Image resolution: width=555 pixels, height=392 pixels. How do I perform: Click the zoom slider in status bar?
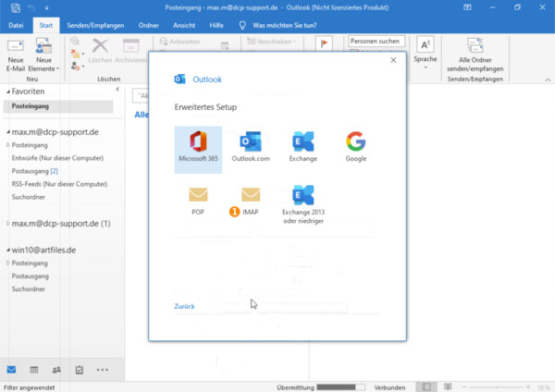point(496,387)
